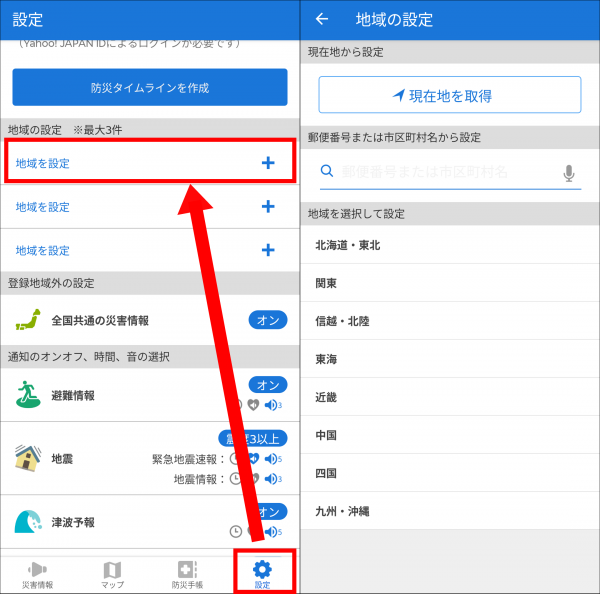Open the 災害情報 tab
Image resolution: width=600 pixels, height=594 pixels.
coord(38,574)
